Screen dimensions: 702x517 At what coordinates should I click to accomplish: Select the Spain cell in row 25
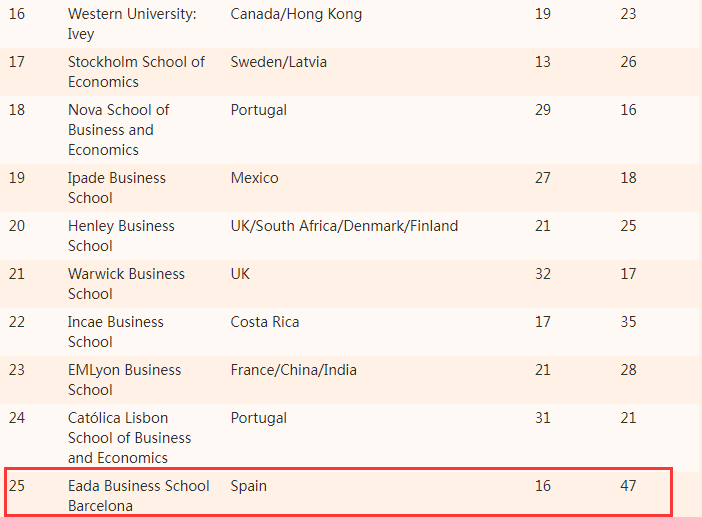pos(248,486)
